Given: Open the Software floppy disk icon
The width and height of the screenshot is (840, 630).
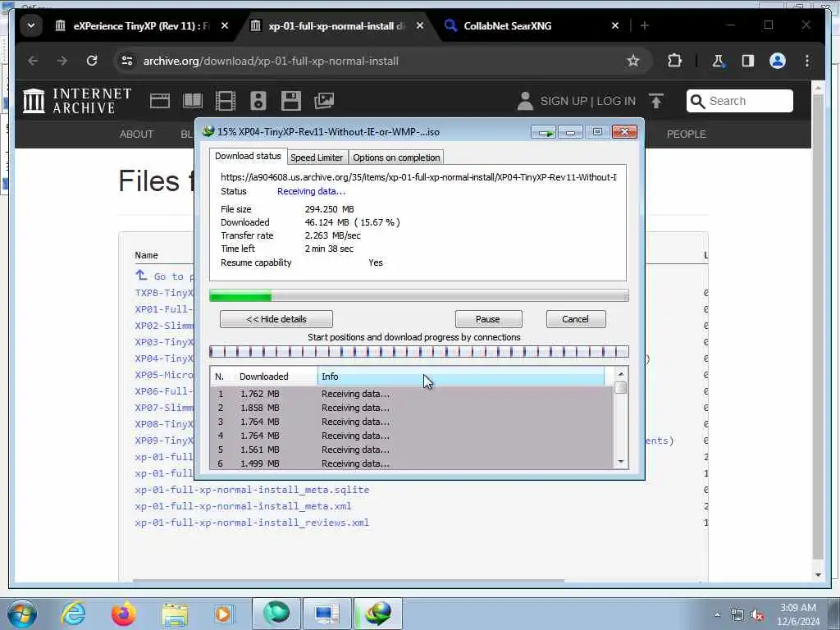Looking at the screenshot, I should 291,101.
